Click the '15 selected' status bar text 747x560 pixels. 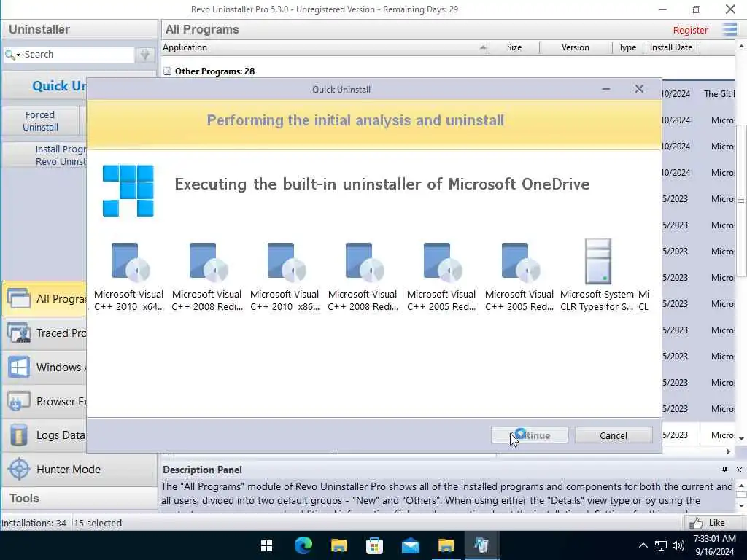point(98,523)
